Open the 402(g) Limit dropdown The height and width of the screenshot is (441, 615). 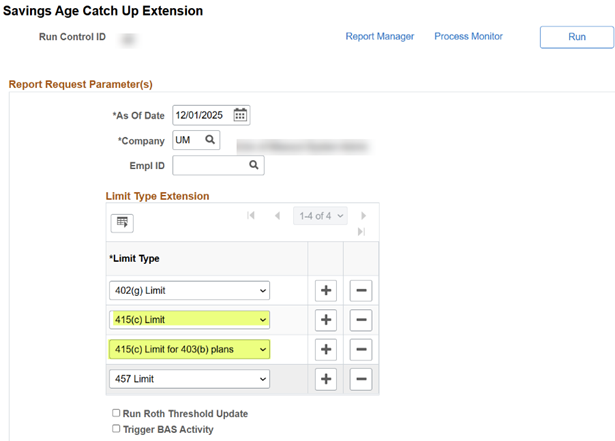189,291
